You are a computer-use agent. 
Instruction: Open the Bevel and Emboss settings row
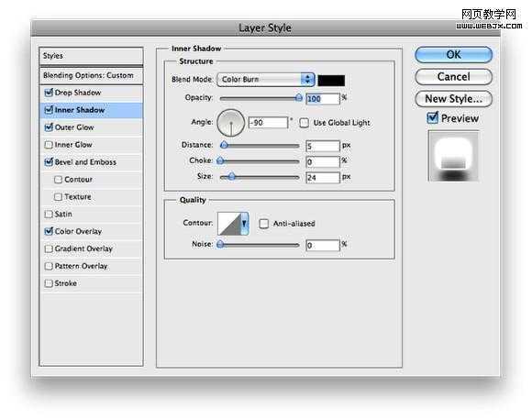click(x=91, y=162)
